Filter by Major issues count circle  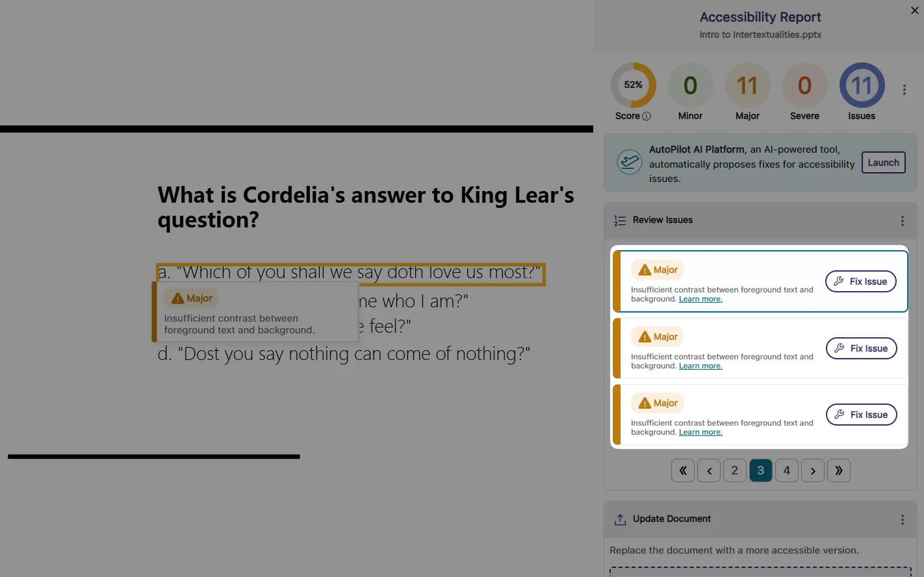click(x=747, y=85)
